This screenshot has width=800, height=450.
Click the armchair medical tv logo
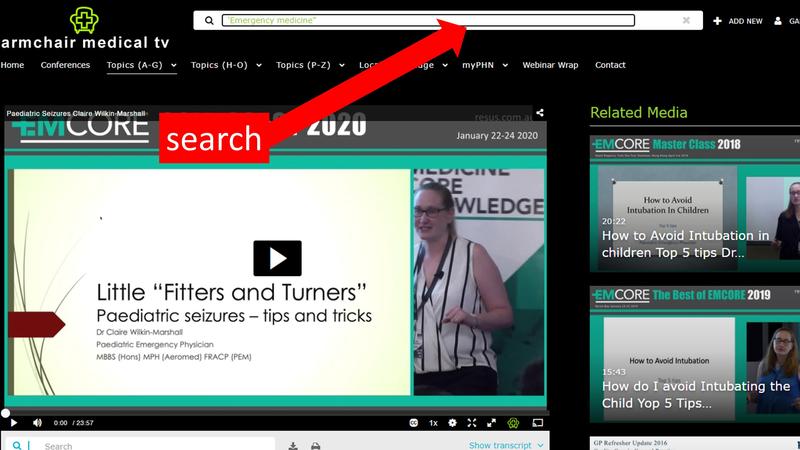[84, 29]
